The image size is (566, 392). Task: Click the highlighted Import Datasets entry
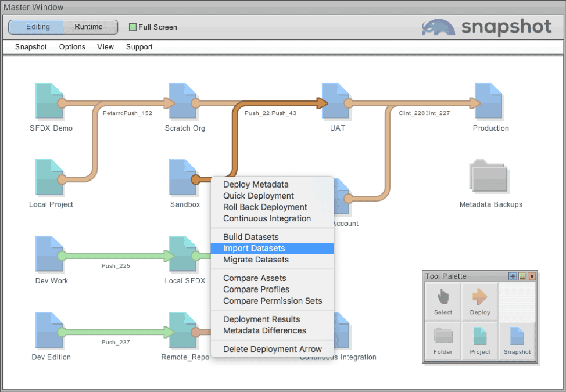(x=272, y=249)
